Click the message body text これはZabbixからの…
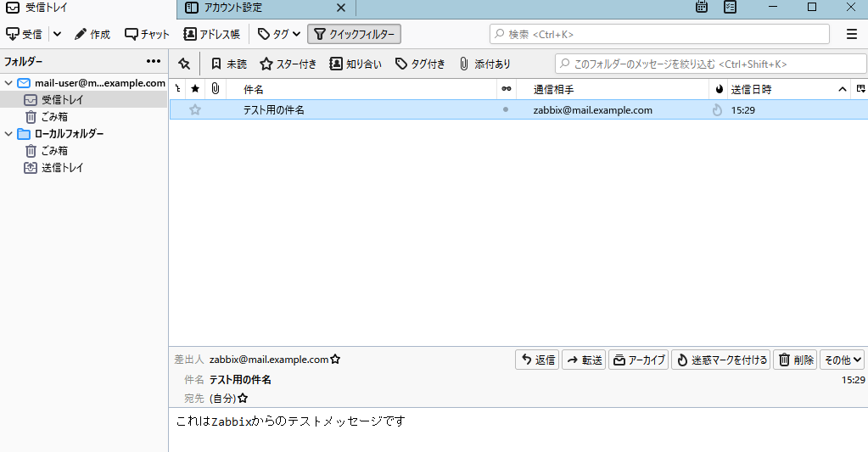This screenshot has width=868, height=452. tap(291, 421)
